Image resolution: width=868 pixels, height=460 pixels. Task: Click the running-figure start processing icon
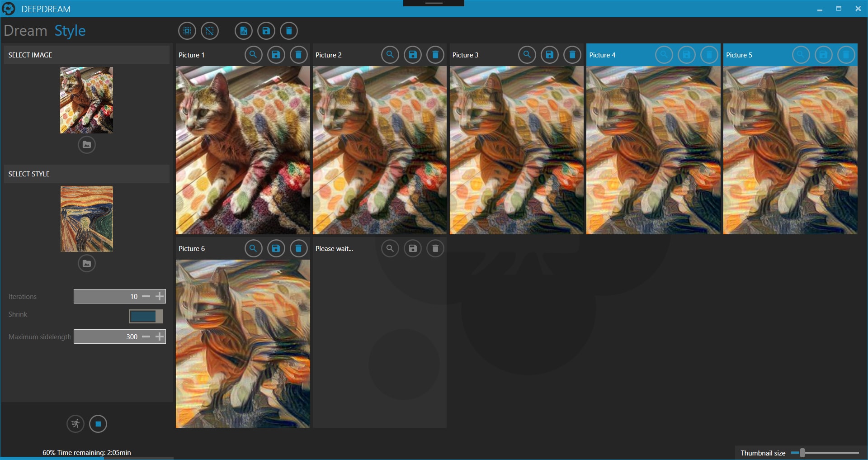point(75,424)
